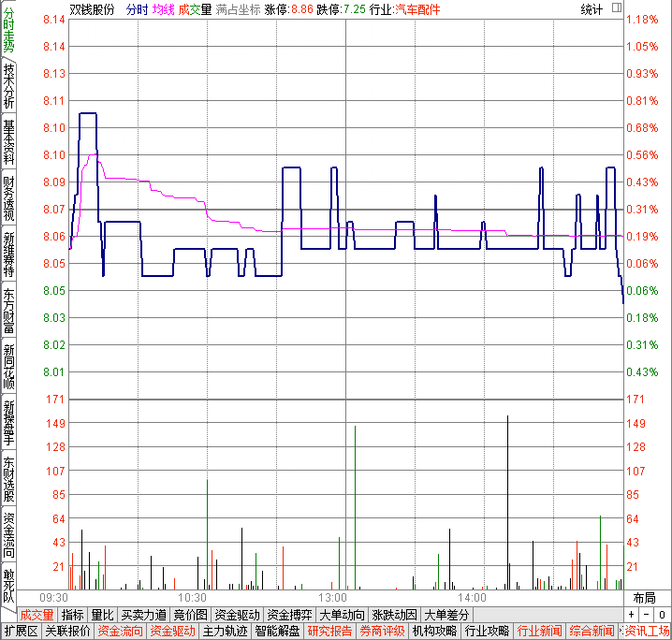Open the 大单动向 indicator tab
672x640 pixels.
342,615
